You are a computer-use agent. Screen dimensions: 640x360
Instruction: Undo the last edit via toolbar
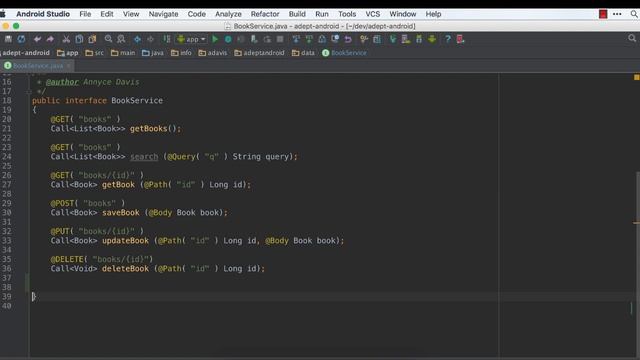(37, 39)
